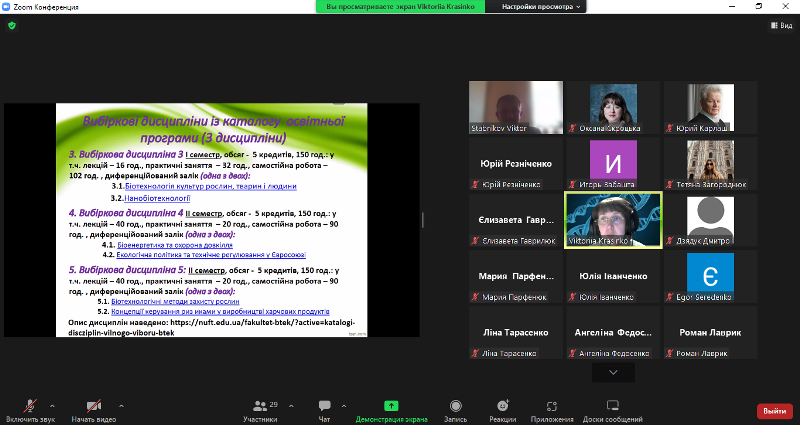Open the Чат chat panel
Screen dimensions: 800x425
point(324,411)
